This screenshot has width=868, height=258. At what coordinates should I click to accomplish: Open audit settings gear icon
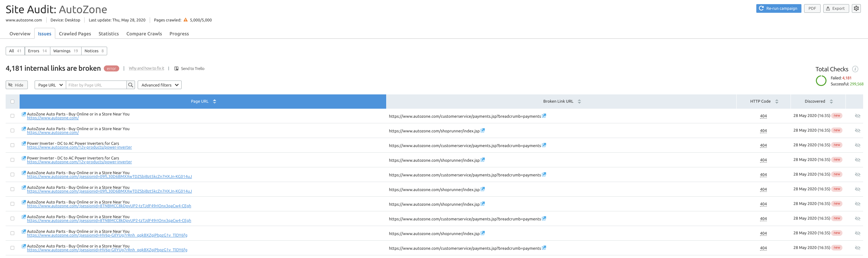856,8
